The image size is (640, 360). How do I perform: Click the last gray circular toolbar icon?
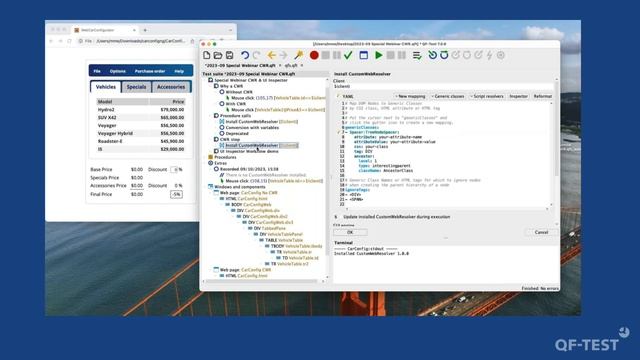coord(501,55)
